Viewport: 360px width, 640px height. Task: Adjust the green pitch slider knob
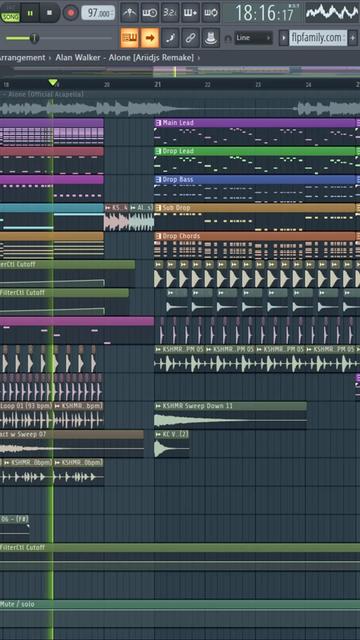pyautogui.click(x=34, y=38)
